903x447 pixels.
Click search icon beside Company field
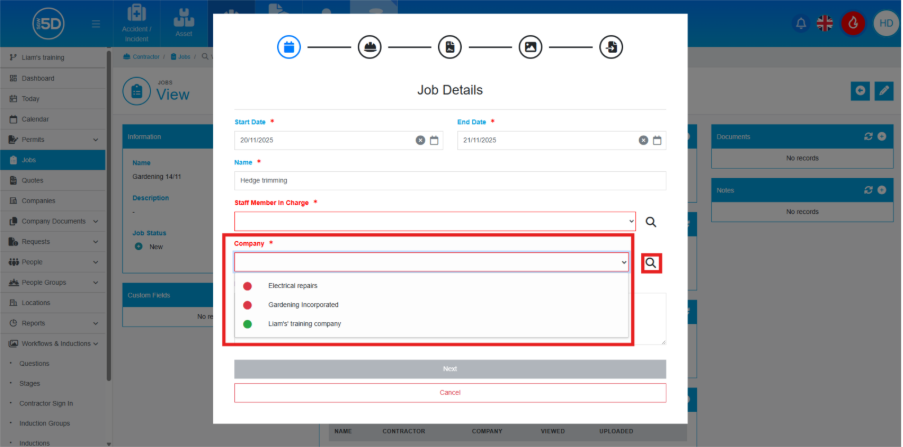651,263
